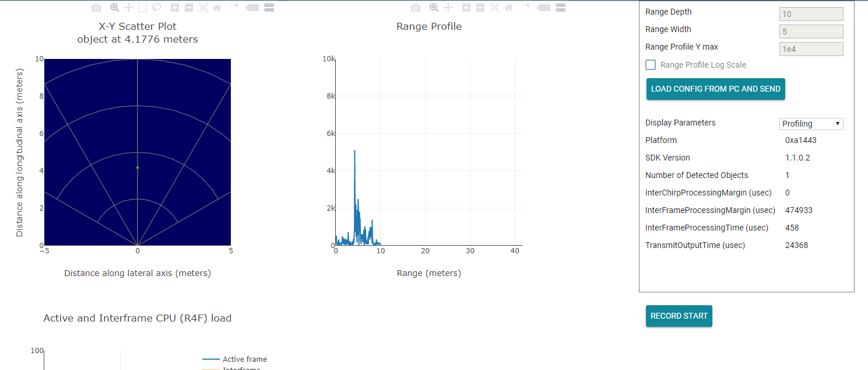Zoom out on X-Y Scatter Plot
The width and height of the screenshot is (868, 370).
(189, 8)
